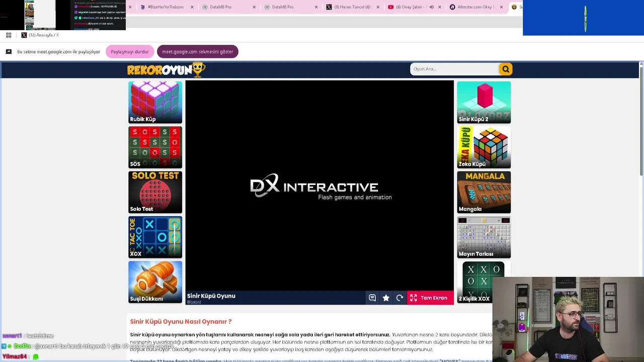Open the Rubik Küp game thumbnail
This screenshot has width=644, height=362.
point(155,102)
